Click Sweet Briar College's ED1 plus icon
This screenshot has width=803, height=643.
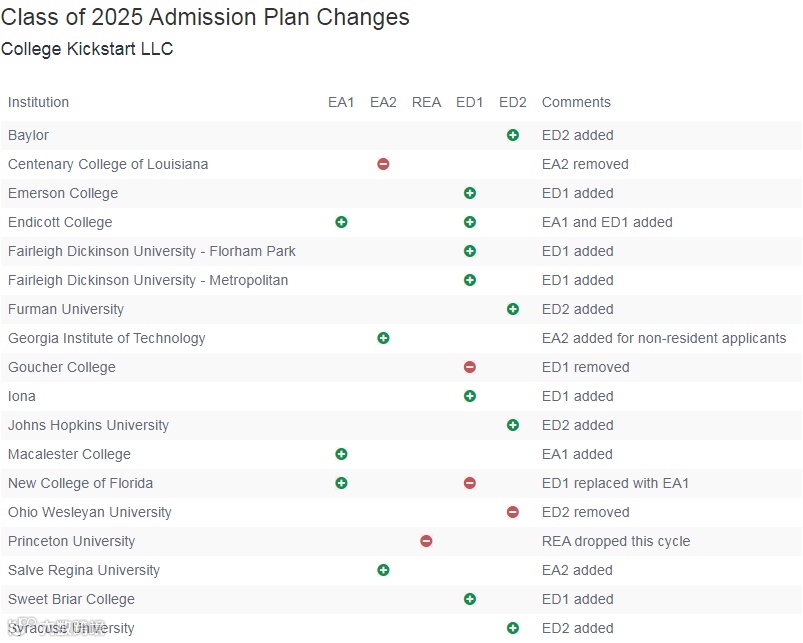[470, 599]
